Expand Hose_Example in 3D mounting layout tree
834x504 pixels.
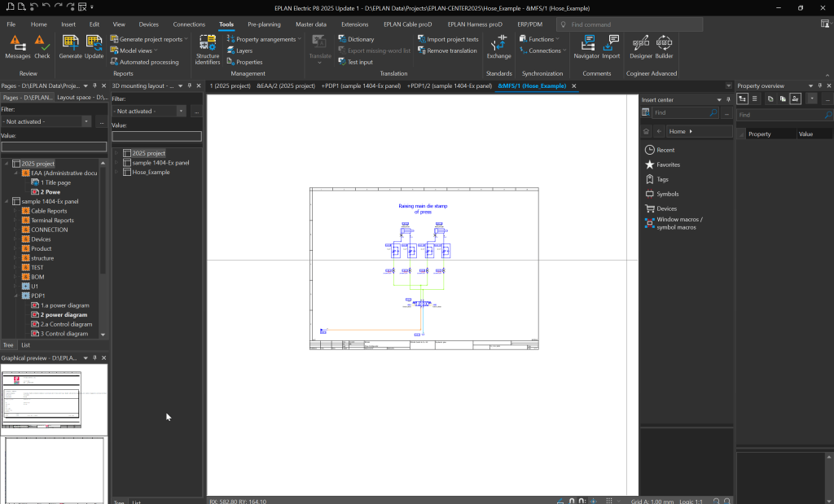click(116, 173)
